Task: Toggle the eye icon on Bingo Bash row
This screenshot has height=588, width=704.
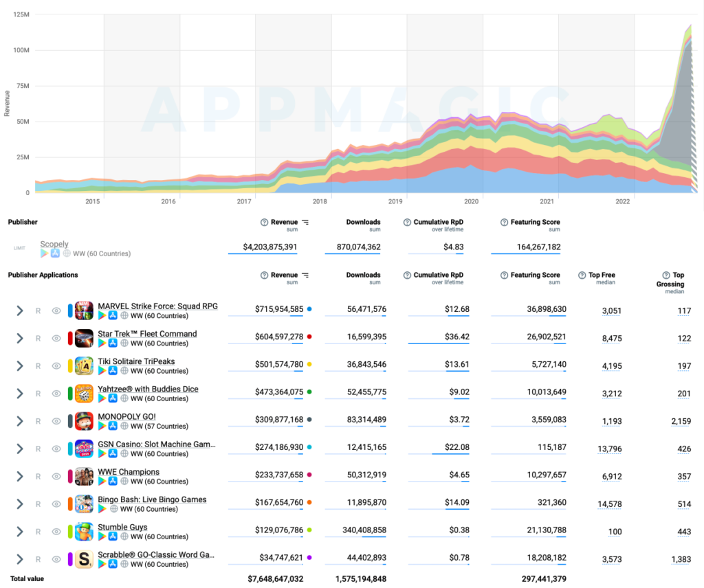Action: point(56,504)
